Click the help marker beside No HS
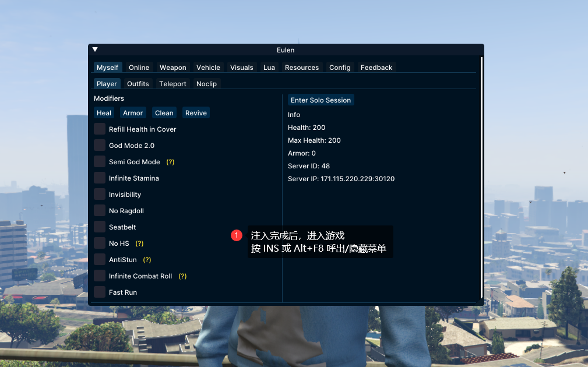 139,244
